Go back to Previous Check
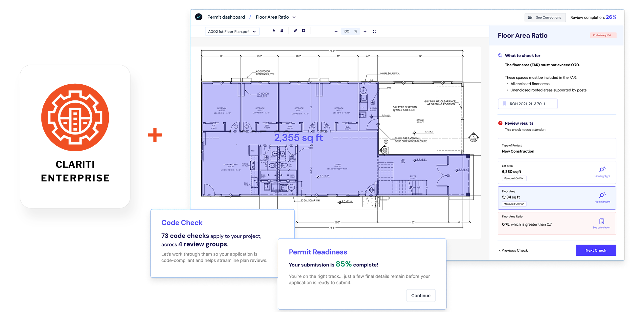644x312 pixels. point(513,250)
